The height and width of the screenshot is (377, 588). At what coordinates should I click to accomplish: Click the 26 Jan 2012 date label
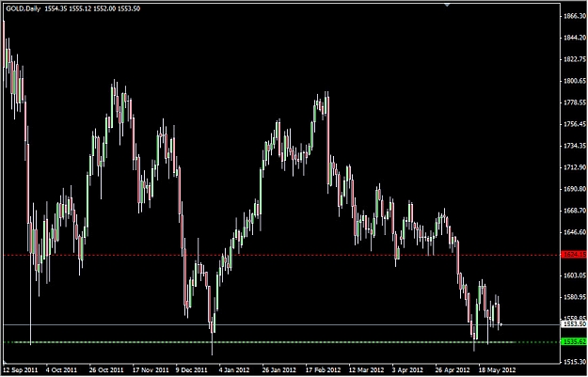280,369
